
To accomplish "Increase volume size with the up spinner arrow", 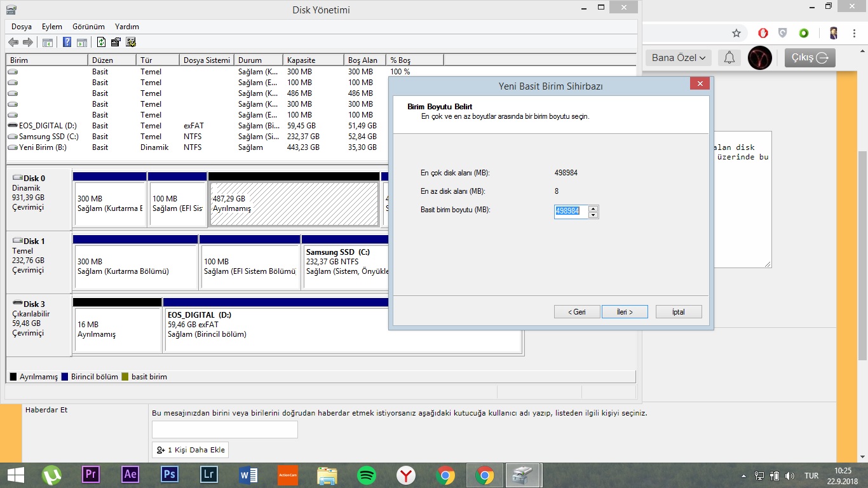I will tap(593, 208).
